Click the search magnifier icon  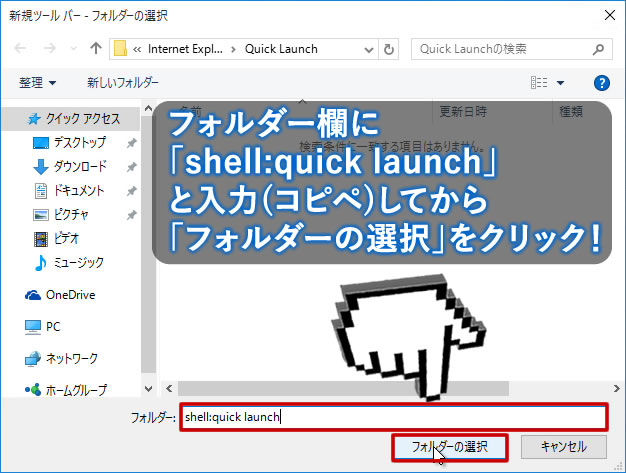[x=598, y=49]
